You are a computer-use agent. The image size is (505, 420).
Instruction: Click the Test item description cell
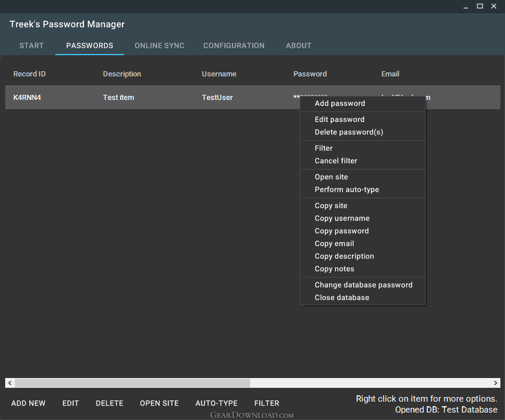coord(118,98)
